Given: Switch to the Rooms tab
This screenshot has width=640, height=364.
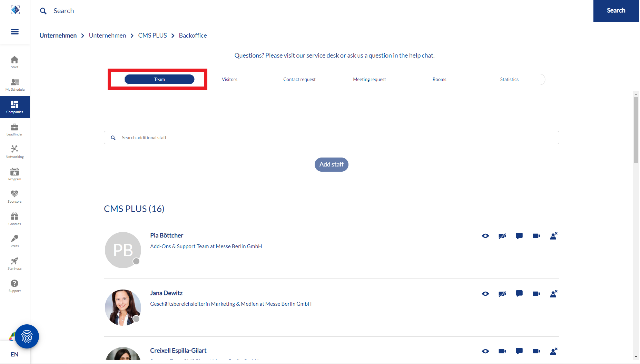Looking at the screenshot, I should click(x=440, y=79).
